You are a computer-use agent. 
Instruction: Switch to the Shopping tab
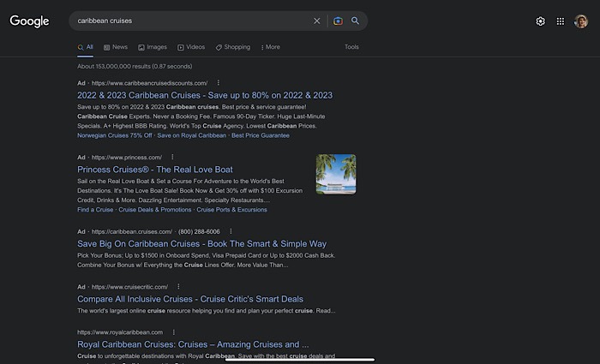(x=233, y=47)
